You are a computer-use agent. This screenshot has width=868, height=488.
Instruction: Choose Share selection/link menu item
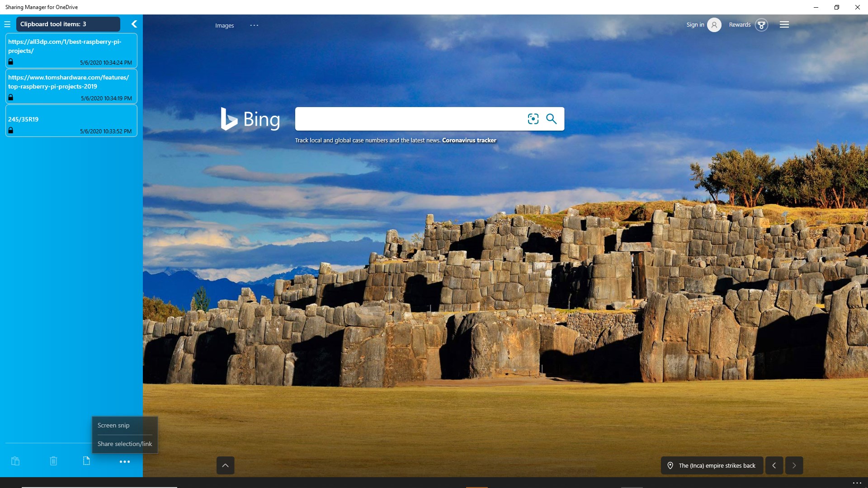(125, 444)
